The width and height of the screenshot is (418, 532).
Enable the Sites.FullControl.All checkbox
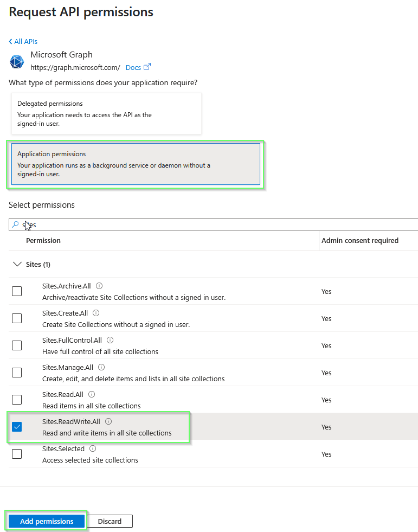coord(17,345)
